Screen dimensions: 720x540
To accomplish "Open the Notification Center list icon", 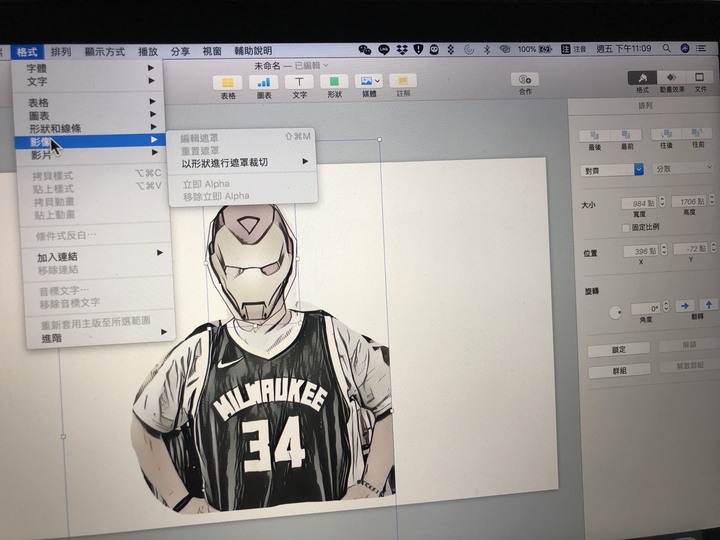I will click(x=701, y=48).
